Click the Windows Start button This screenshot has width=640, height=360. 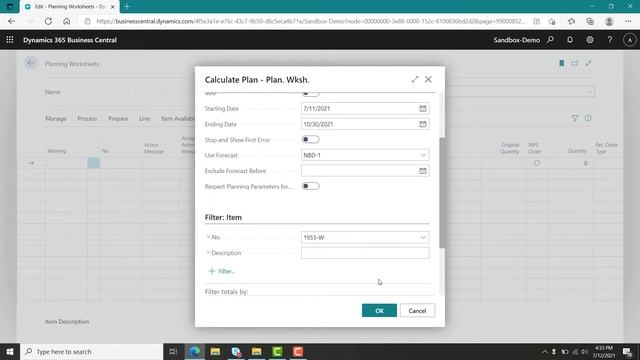tap(10, 351)
